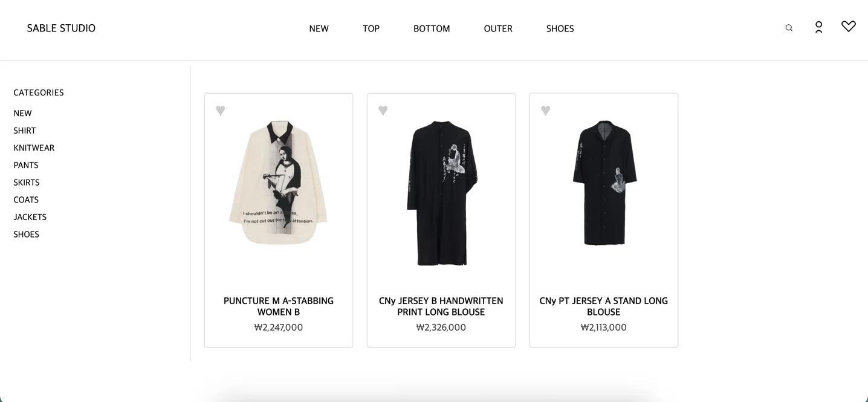Open CNy PT JERSEY A STAND LONG BLOUSE title
The width and height of the screenshot is (868, 402).
pos(604,306)
